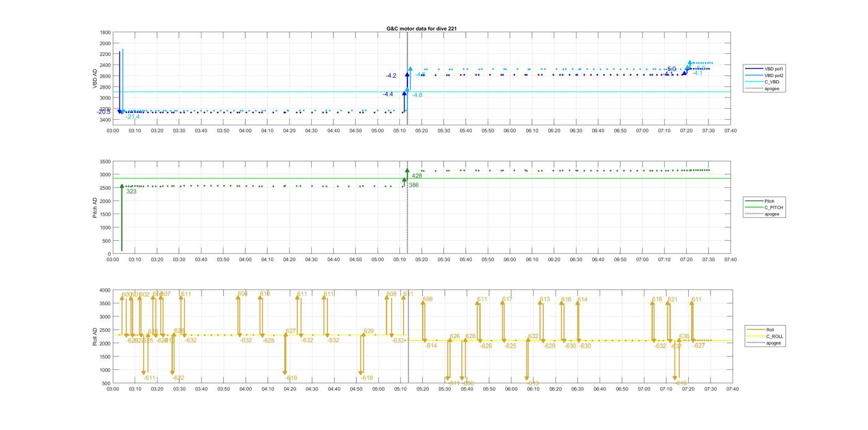Click the "05:10" tick under the VBD plot
The height and width of the screenshot is (430, 868).
(x=399, y=131)
